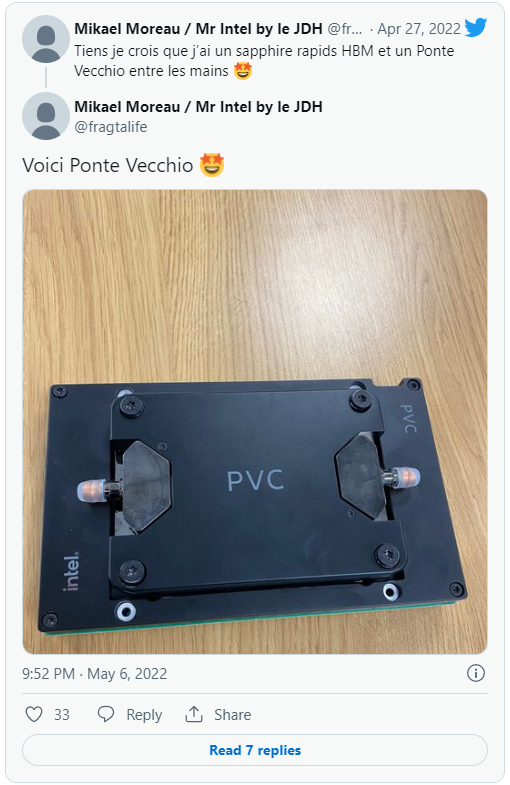Screen dimensions: 510x785
Task: Click the Reply text label
Action: pyautogui.click(x=144, y=715)
